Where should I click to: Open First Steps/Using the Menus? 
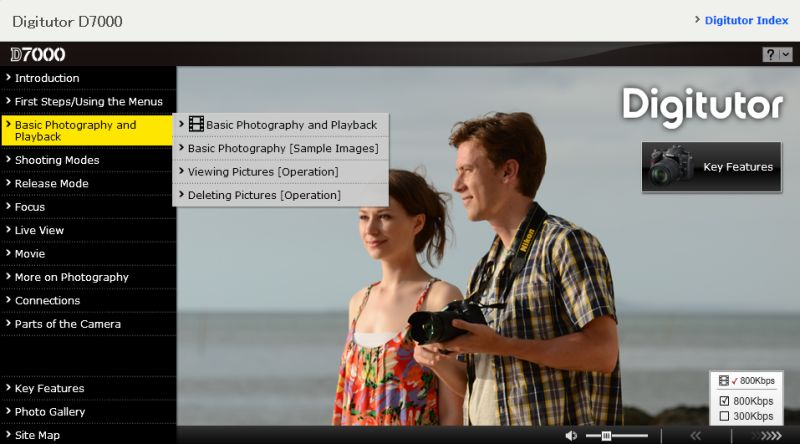click(89, 102)
